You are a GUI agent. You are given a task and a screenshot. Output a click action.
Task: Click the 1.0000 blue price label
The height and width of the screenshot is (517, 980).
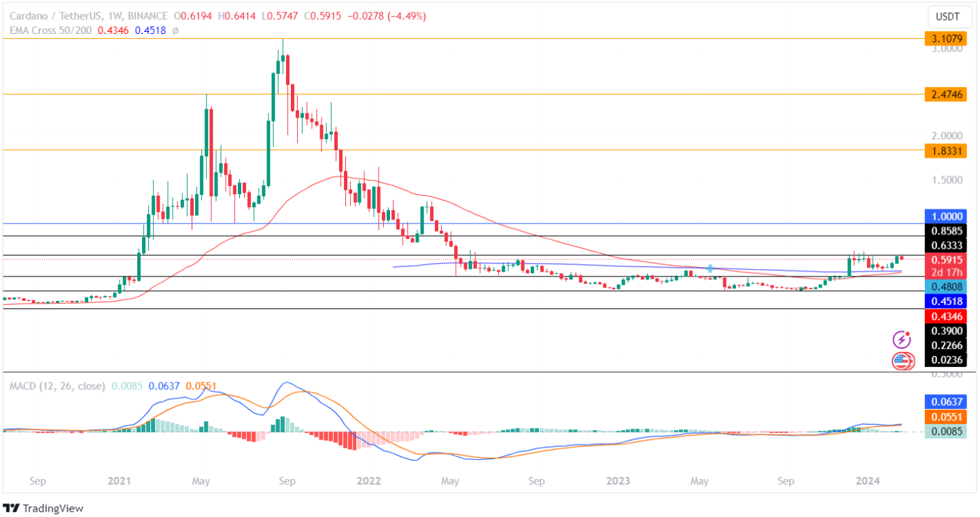946,216
